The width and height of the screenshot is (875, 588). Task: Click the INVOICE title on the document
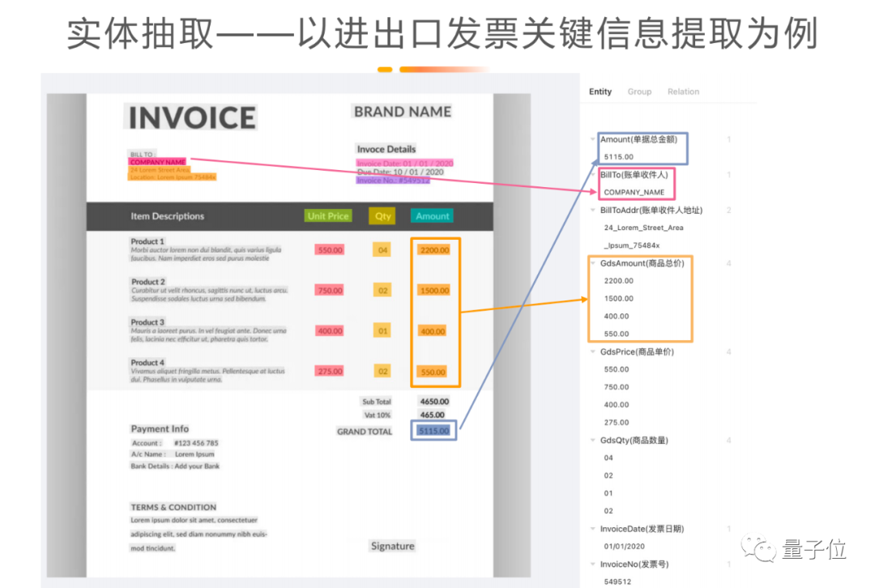tap(191, 117)
